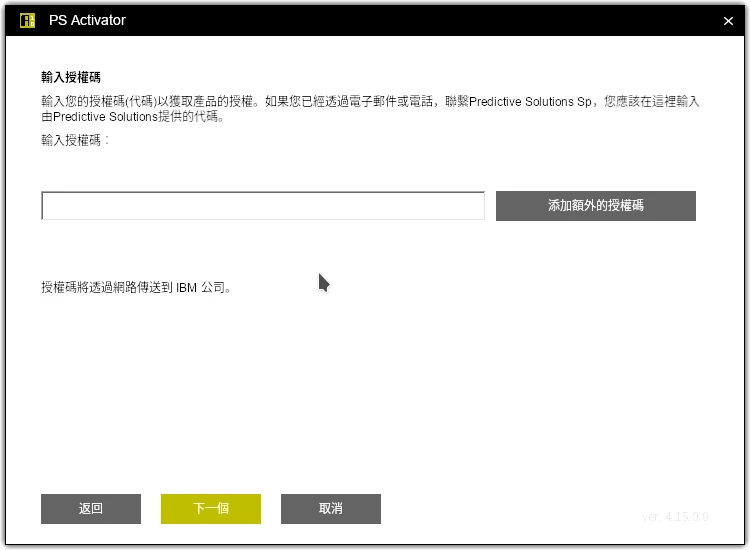Click the 授權碼將透過網路傳送到 IBM 公司 notice
This screenshot has height=550, width=750.
coord(136,288)
